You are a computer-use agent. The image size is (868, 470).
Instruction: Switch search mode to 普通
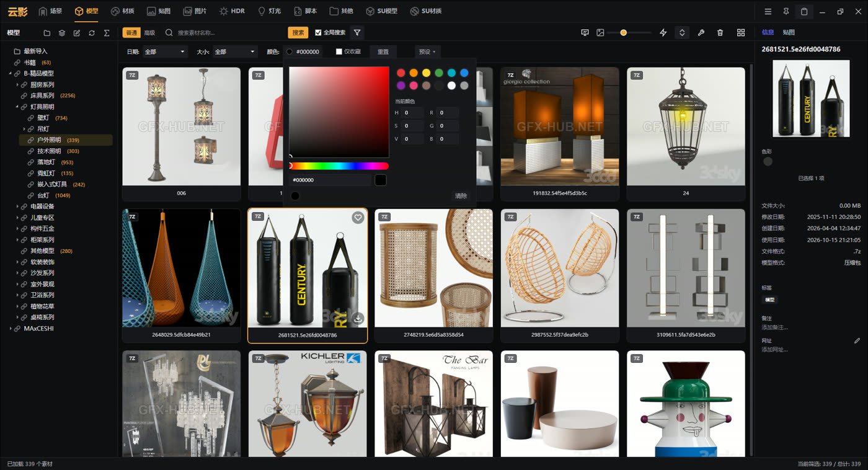(x=131, y=33)
